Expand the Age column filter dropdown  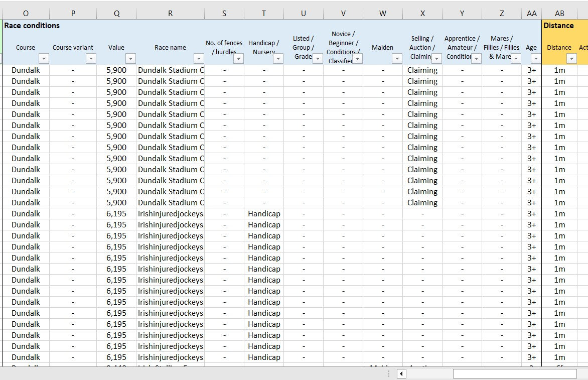pos(536,58)
